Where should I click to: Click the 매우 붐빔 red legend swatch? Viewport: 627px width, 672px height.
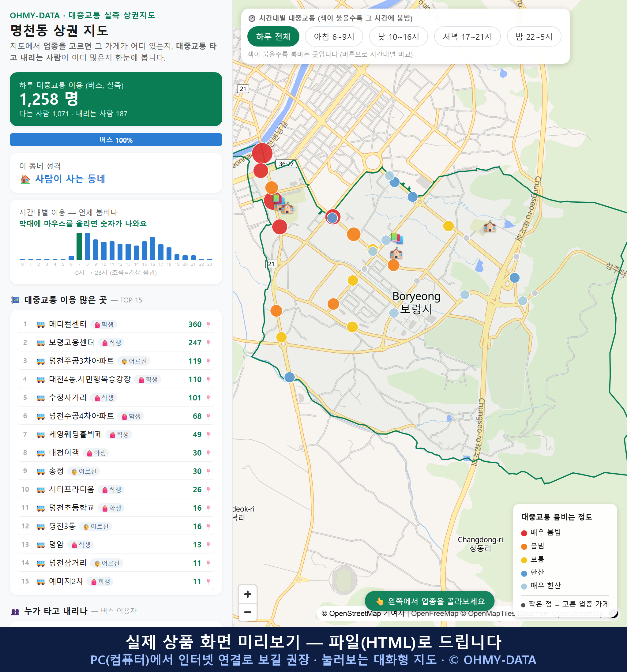coord(524,533)
